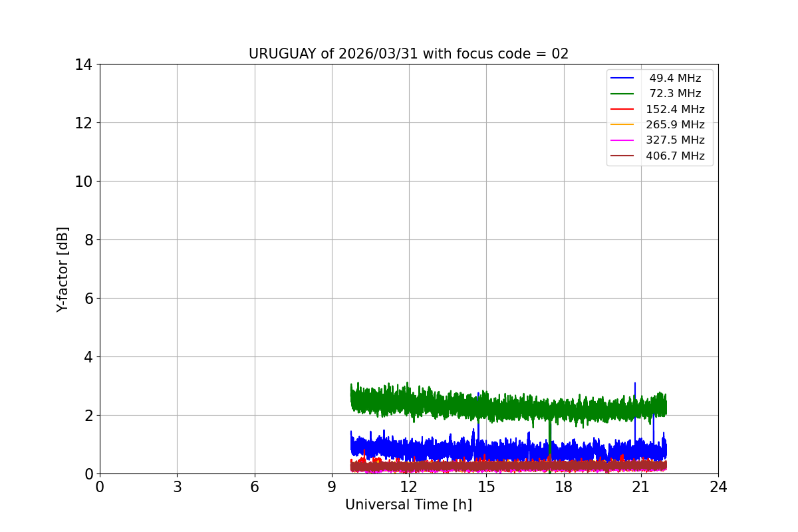Select the 49.4 MHz legend label

pyautogui.click(x=675, y=78)
